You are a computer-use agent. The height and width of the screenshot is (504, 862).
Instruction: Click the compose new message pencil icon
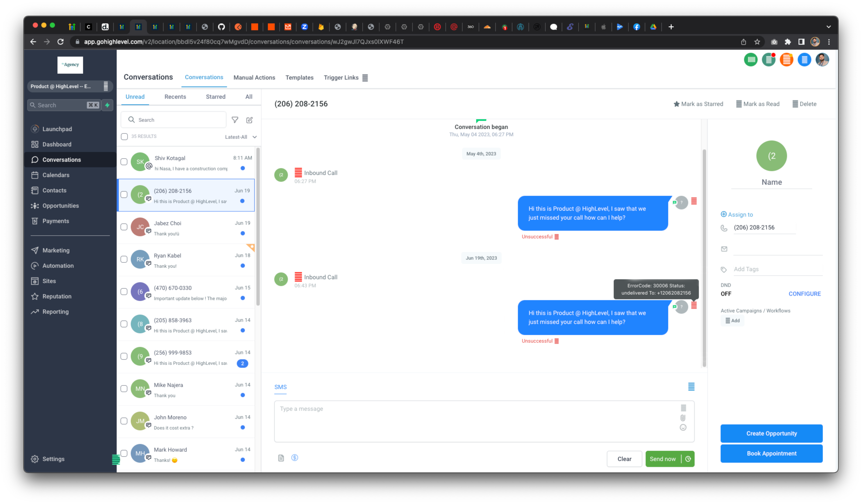pyautogui.click(x=249, y=120)
